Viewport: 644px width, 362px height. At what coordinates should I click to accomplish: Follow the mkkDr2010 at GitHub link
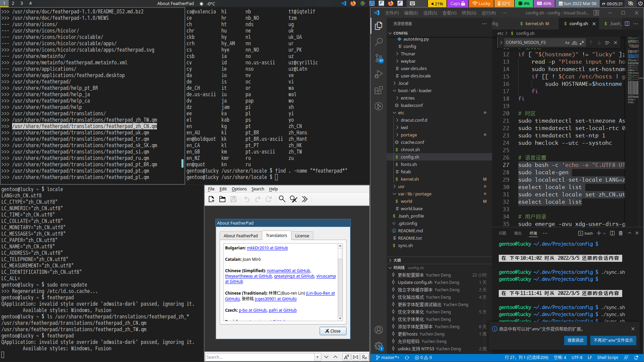[x=267, y=248]
